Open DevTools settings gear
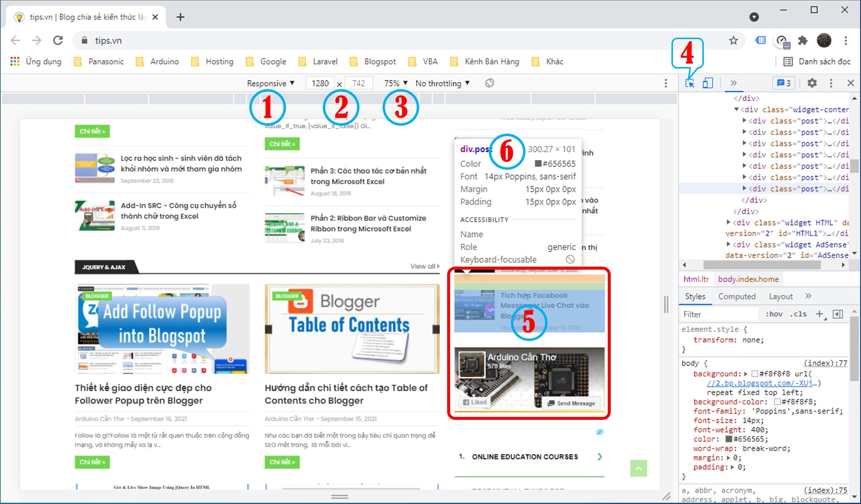 812,83
